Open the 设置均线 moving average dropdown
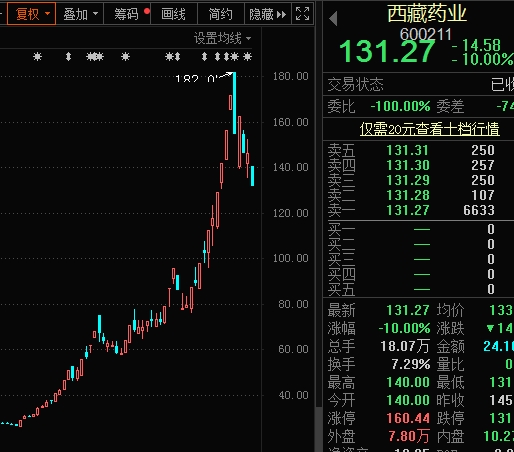 222,38
